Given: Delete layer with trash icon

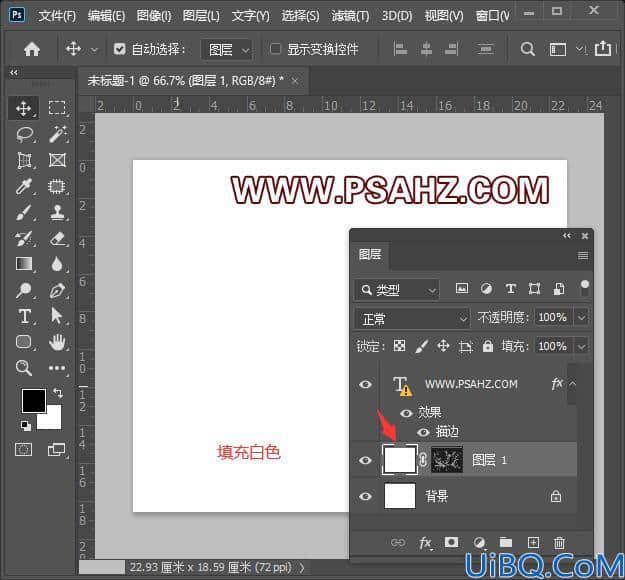Looking at the screenshot, I should pos(560,543).
